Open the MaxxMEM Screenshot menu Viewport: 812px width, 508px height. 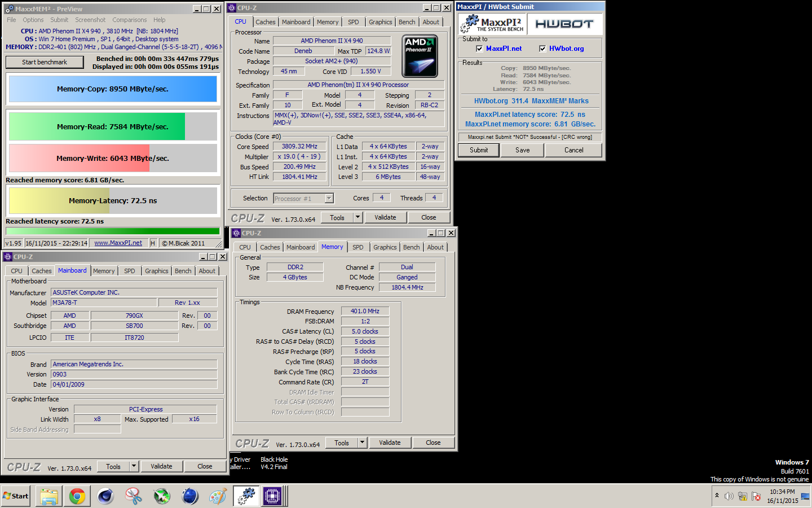[x=90, y=20]
